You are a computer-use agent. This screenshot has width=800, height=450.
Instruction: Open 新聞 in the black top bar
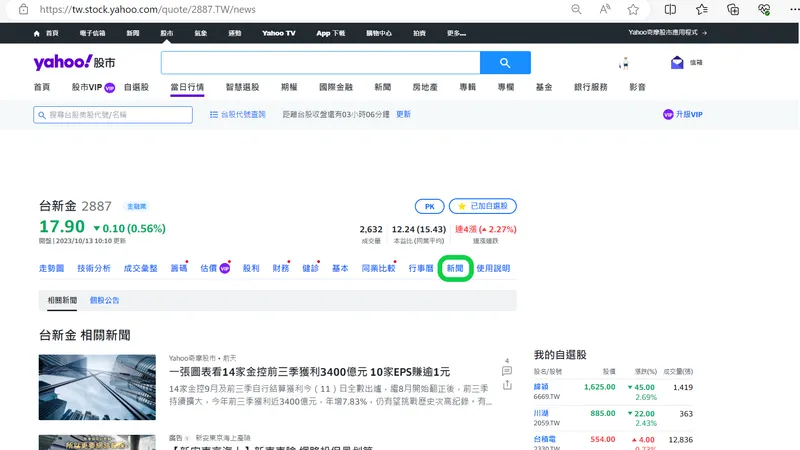pos(133,33)
